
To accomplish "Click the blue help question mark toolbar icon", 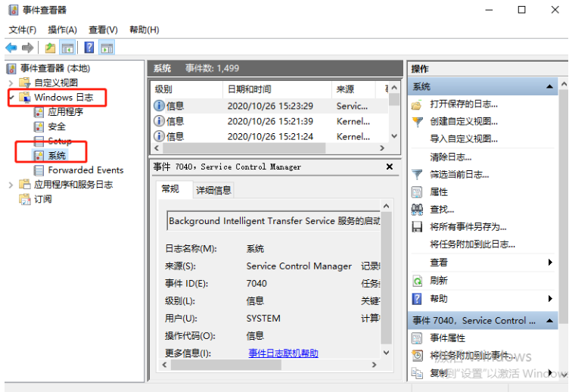I will tap(89, 48).
